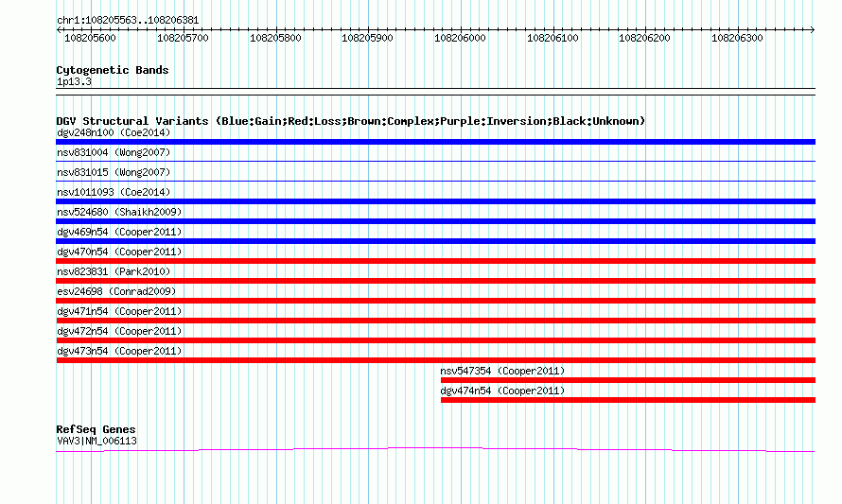Select the DGV Structural Variants track title

click(351, 121)
